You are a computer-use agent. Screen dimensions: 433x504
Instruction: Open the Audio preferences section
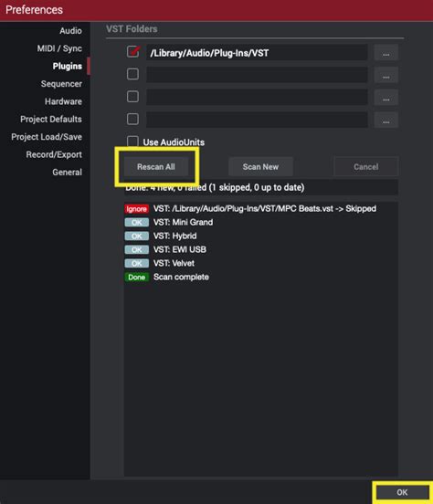70,31
